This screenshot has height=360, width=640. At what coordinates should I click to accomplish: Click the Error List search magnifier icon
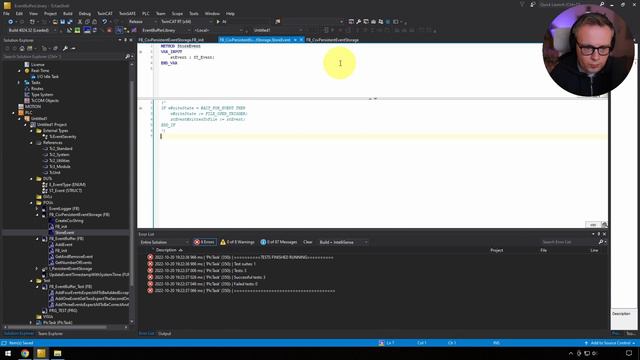pyautogui.click(x=601, y=242)
